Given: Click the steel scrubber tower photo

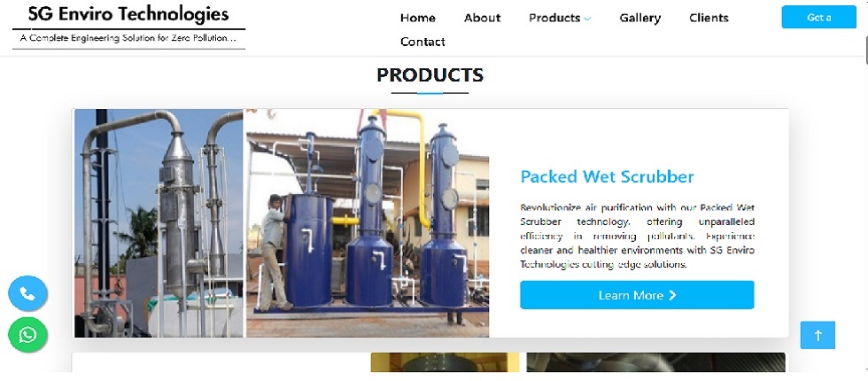Looking at the screenshot, I should coord(159,222).
